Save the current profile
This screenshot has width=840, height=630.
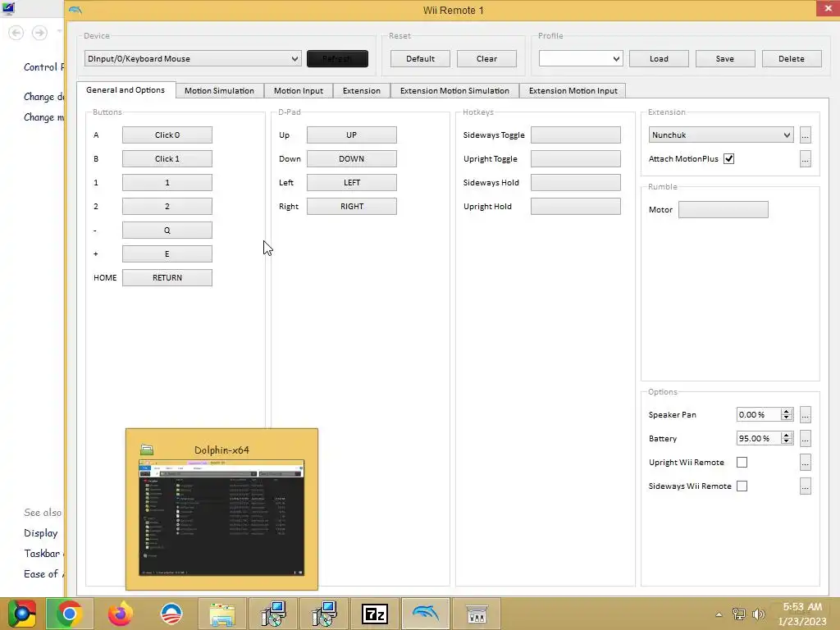click(725, 59)
